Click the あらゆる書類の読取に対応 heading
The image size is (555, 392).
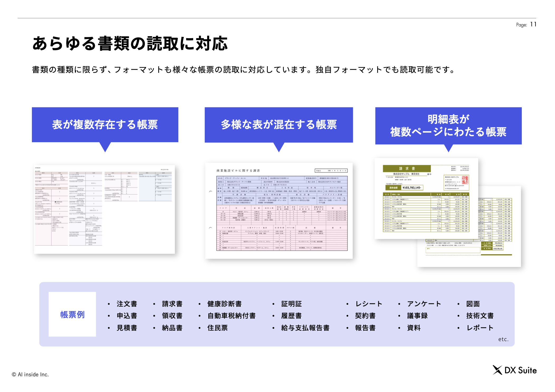click(130, 44)
